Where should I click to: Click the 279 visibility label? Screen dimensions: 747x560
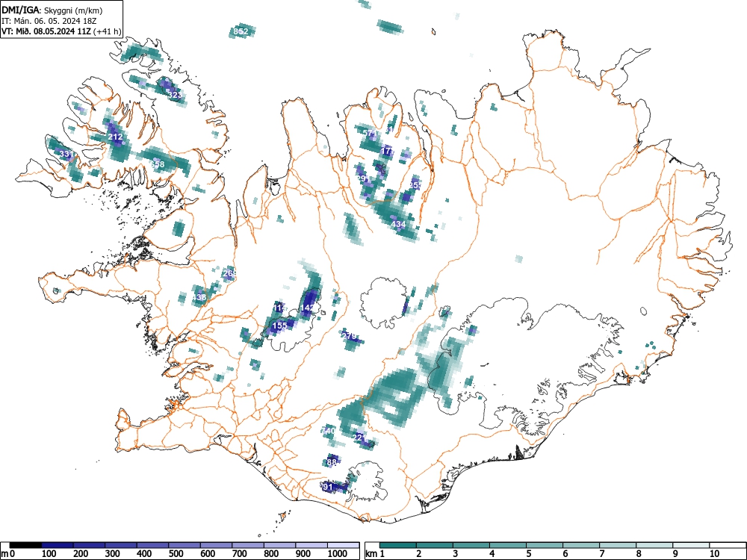tap(349, 336)
